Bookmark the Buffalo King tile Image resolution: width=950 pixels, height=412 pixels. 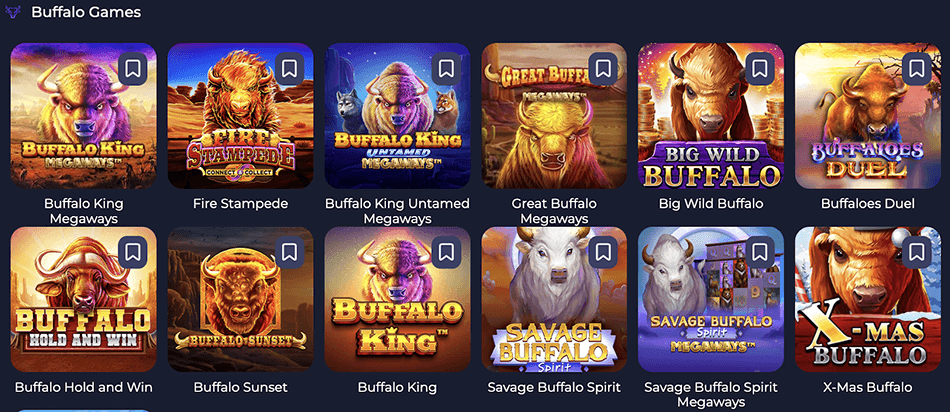tap(447, 252)
